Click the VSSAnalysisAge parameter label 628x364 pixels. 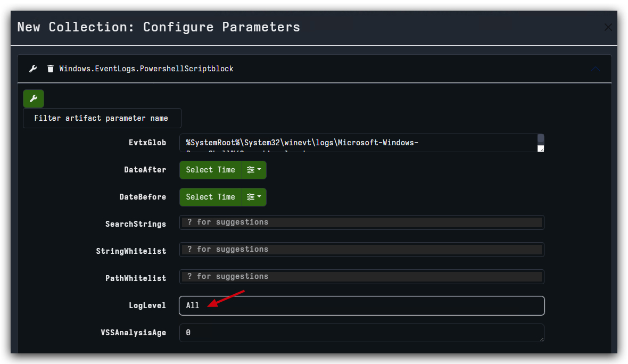click(x=134, y=333)
